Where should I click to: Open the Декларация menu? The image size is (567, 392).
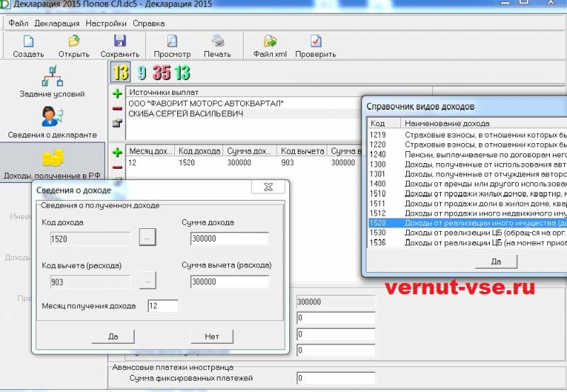tap(57, 23)
